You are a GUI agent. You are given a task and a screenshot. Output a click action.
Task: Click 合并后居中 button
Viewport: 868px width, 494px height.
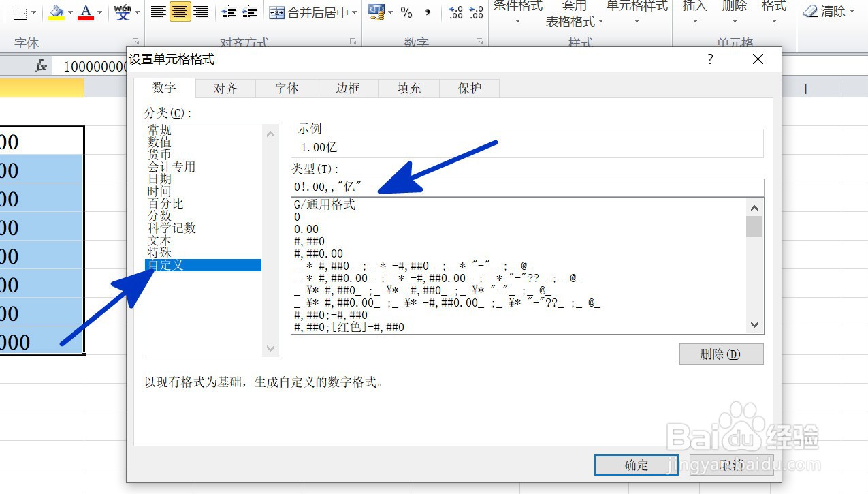(x=308, y=12)
